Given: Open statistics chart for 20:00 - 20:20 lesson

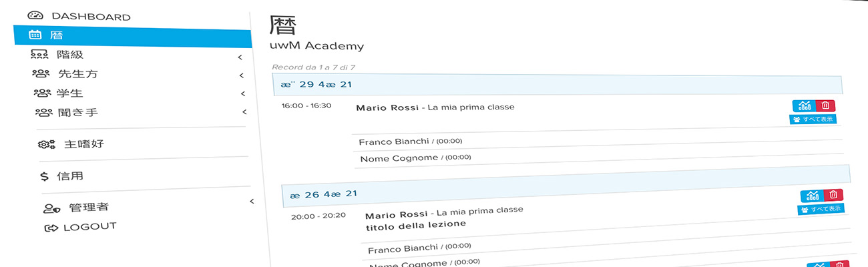Looking at the screenshot, I should pos(813,196).
